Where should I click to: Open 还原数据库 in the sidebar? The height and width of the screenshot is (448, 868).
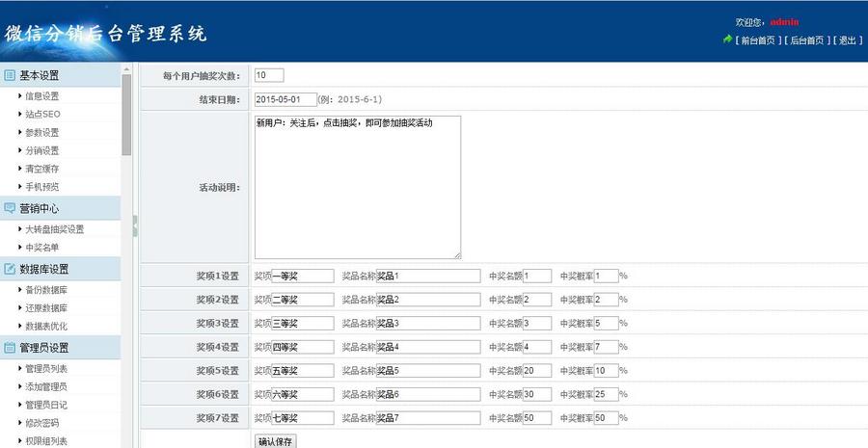(x=46, y=308)
